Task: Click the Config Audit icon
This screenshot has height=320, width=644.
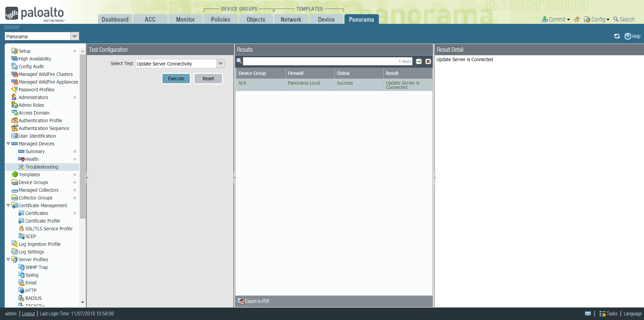Action: pyautogui.click(x=14, y=66)
